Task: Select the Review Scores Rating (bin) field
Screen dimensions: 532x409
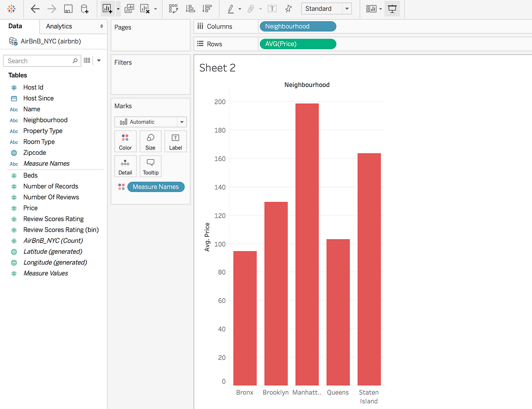Action: 61,230
